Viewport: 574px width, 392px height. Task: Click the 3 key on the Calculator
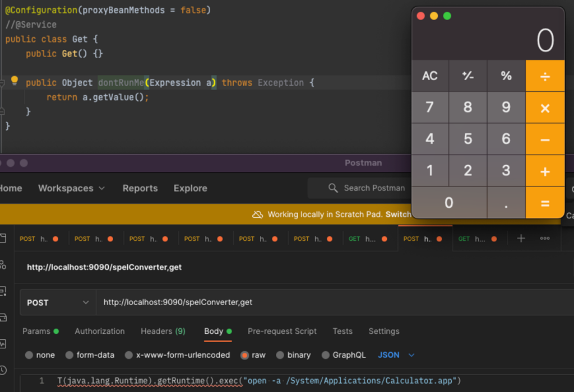pos(506,171)
